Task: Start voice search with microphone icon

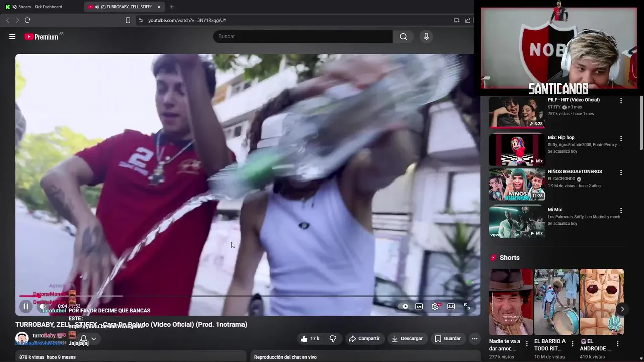Action: [426, 36]
